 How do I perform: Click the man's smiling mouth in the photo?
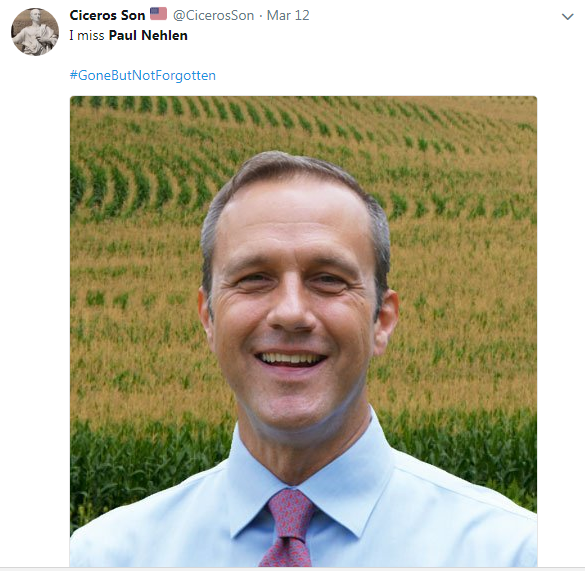coord(291,359)
